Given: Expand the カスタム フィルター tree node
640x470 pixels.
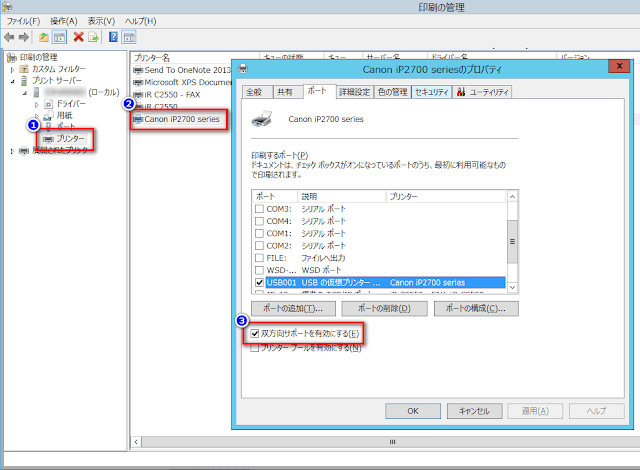Looking at the screenshot, I should [x=12, y=69].
